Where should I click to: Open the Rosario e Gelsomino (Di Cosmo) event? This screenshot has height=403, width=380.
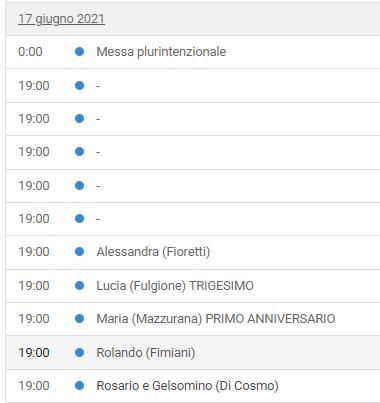coord(187,386)
